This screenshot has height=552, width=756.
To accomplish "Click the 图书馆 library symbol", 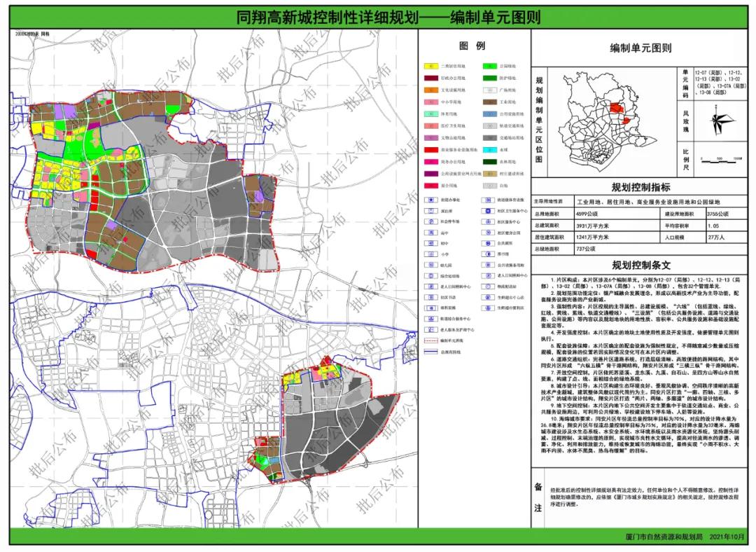I will pos(489,254).
